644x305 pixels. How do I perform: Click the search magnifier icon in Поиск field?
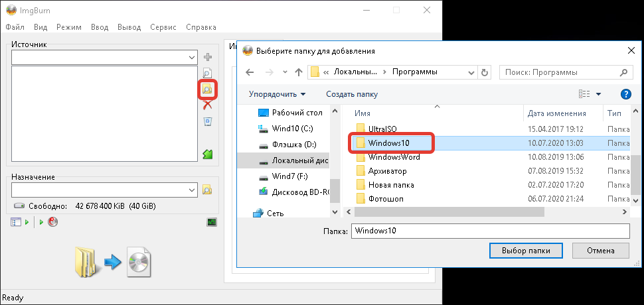tap(623, 72)
